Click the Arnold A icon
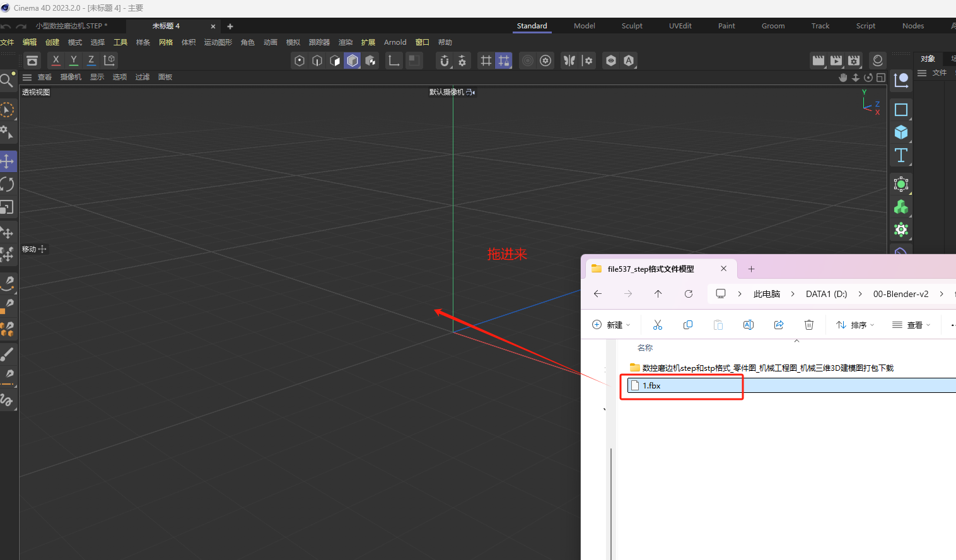The width and height of the screenshot is (956, 560). click(629, 61)
